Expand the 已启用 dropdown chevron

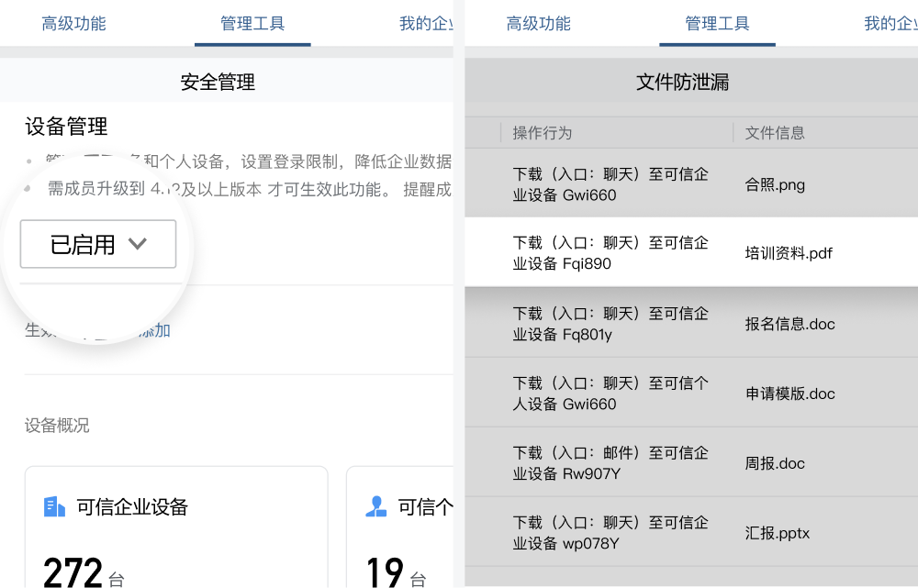138,244
